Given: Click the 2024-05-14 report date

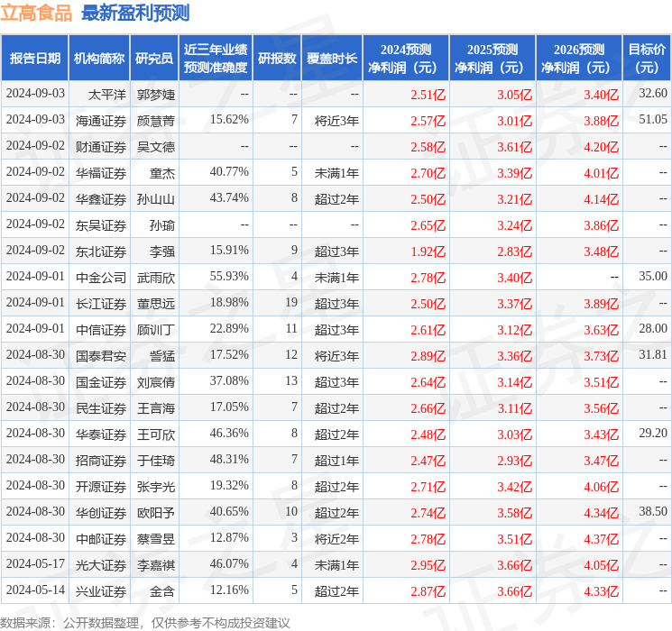Looking at the screenshot, I should click(x=35, y=590).
